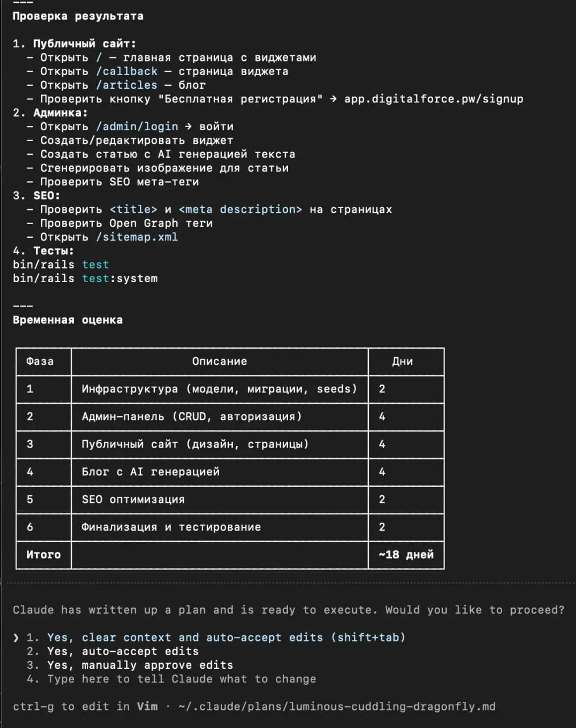Image resolution: width=576 pixels, height=728 pixels.
Task: Click the <meta description> tag text
Action: [240, 209]
